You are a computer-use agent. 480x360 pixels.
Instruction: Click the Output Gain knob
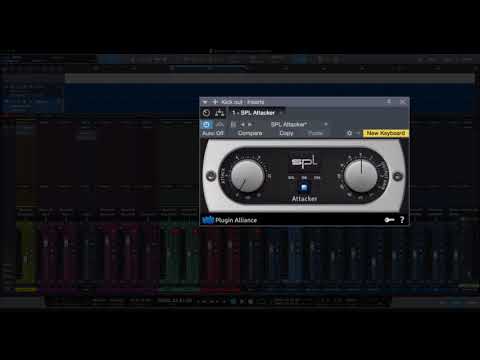361,175
